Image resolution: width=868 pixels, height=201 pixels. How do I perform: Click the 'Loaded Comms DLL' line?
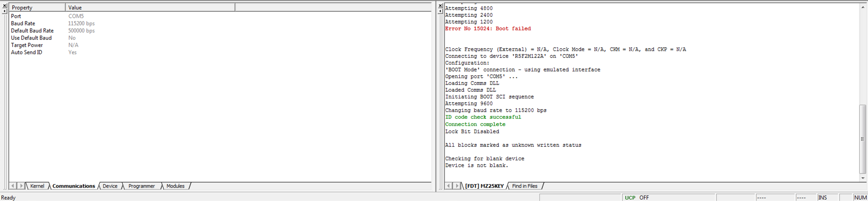[x=471, y=90]
